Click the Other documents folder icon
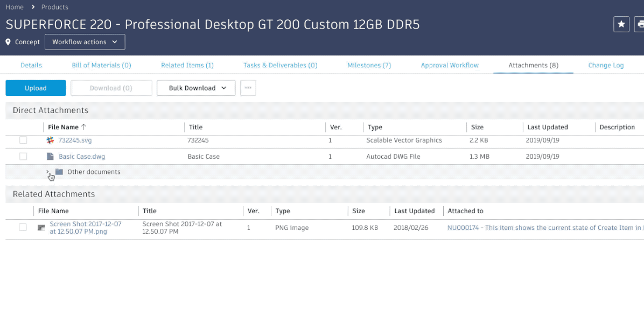This screenshot has height=323, width=644. 59,172
